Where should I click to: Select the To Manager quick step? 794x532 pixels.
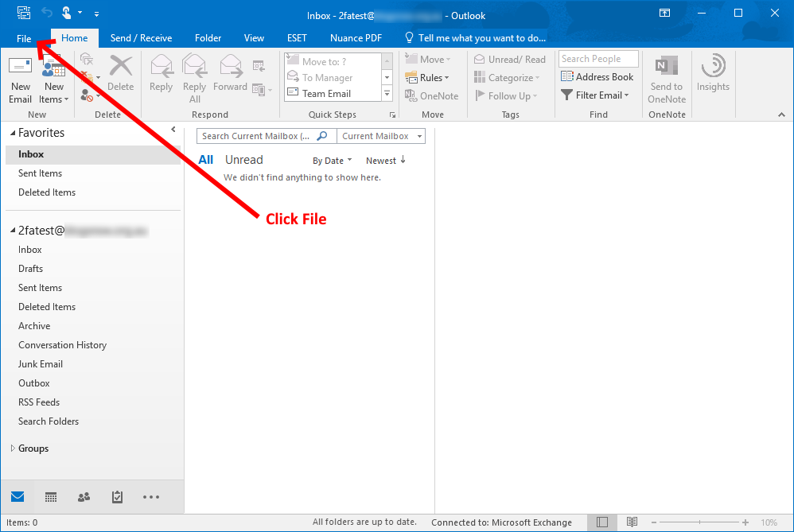point(333,77)
